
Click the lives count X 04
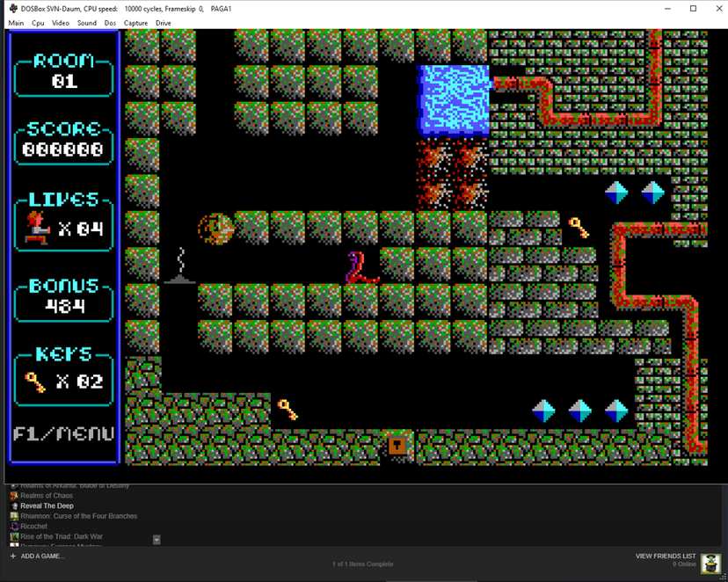81,229
